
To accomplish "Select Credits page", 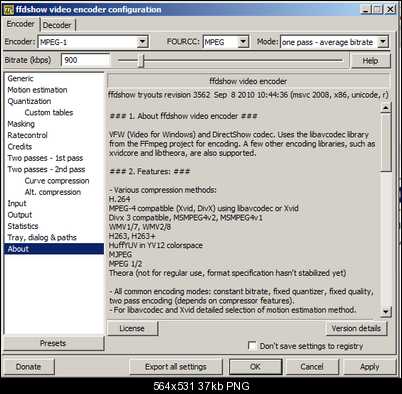I will click(x=20, y=147).
